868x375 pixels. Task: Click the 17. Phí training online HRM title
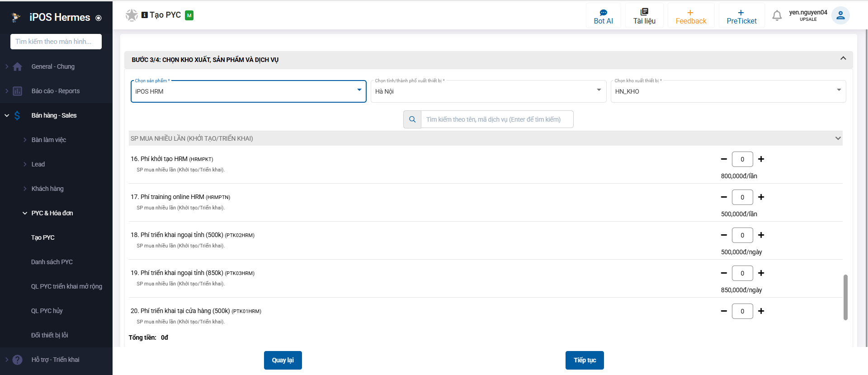pyautogui.click(x=180, y=197)
